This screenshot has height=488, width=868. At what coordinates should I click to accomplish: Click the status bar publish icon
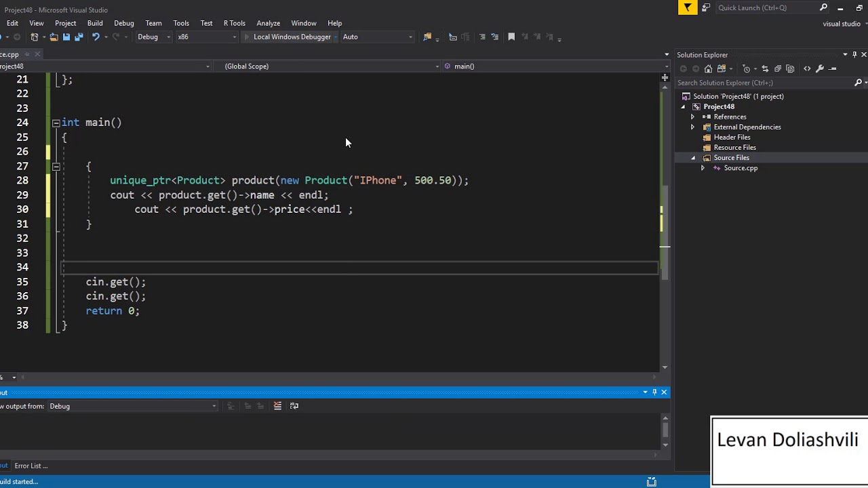tap(651, 482)
